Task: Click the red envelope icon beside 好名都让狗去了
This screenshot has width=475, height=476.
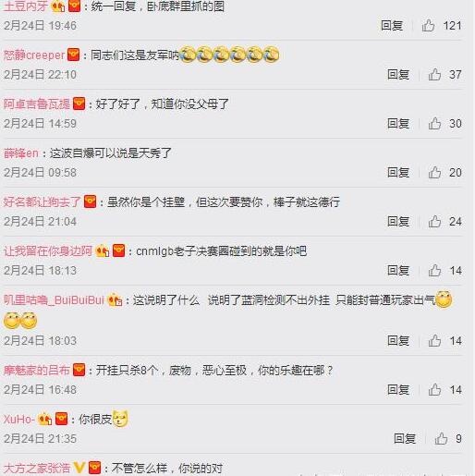Action: pyautogui.click(x=90, y=201)
